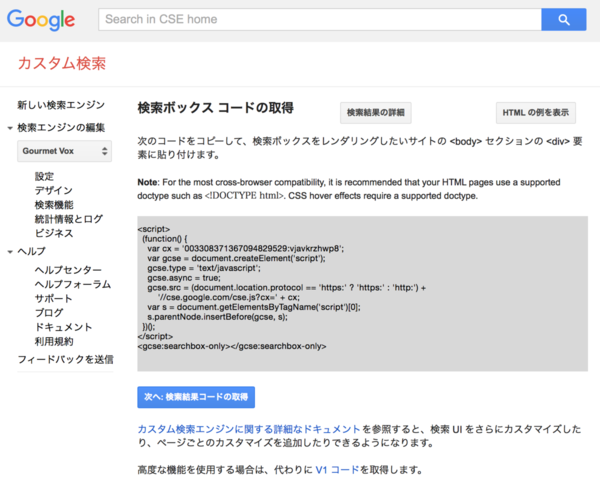Open ヘルプフォーラム link
The image size is (600, 481).
73,284
